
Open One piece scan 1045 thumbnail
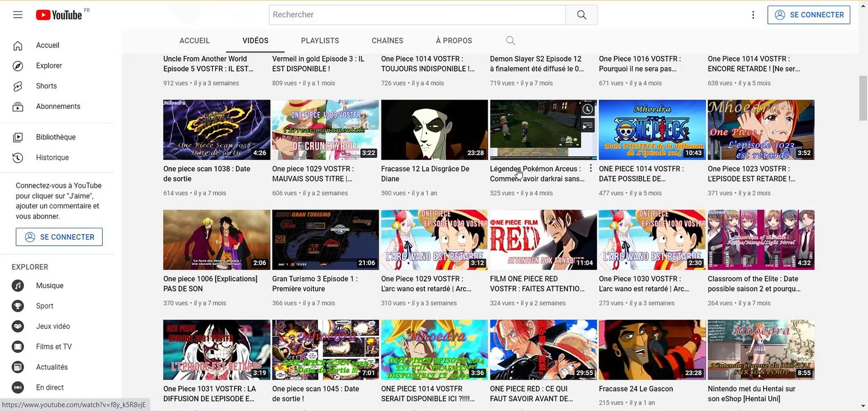326,350
